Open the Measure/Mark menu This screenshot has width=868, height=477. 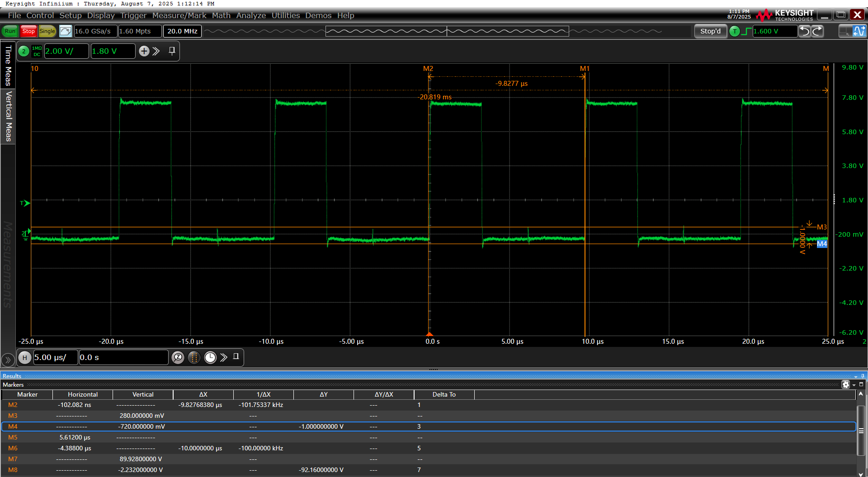[x=179, y=15]
